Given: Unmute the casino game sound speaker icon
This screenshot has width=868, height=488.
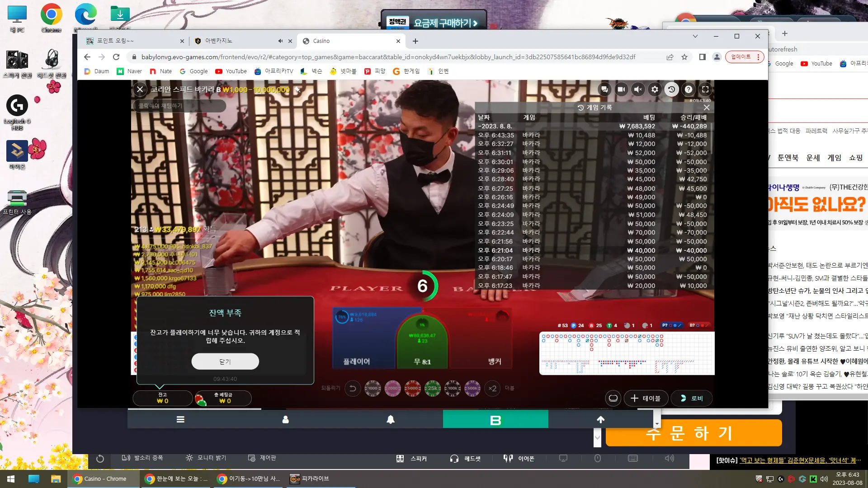Looking at the screenshot, I should (x=638, y=89).
